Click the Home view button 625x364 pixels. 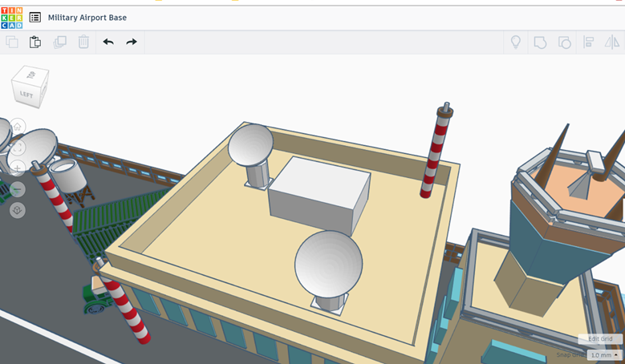coord(18,127)
